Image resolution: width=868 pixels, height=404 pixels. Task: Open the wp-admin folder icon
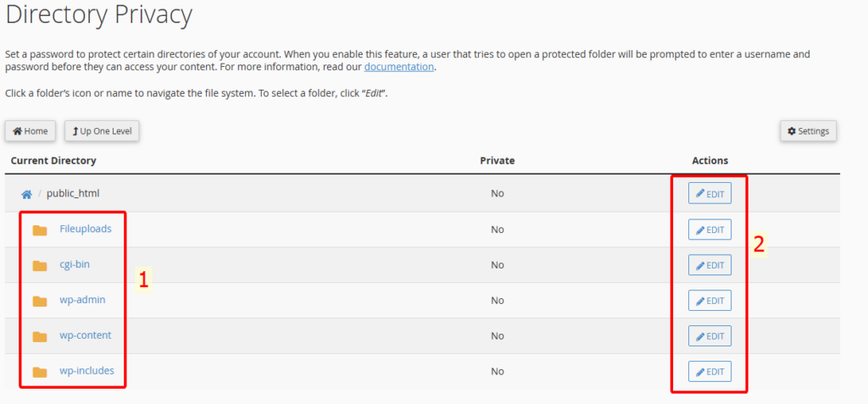pyautogui.click(x=39, y=301)
